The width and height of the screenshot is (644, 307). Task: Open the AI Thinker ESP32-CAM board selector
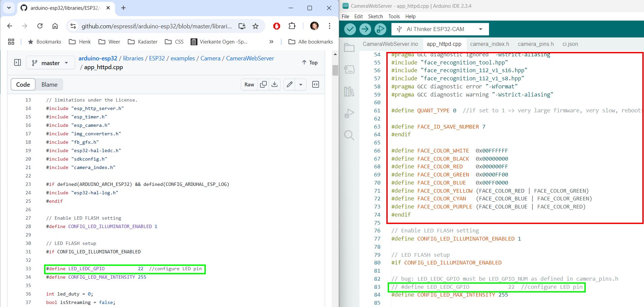click(440, 29)
